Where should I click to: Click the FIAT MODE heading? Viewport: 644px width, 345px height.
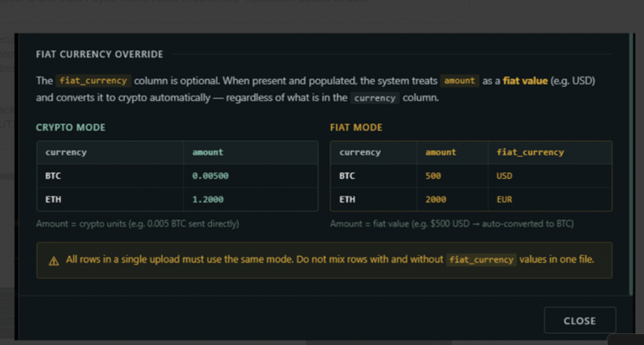(356, 128)
